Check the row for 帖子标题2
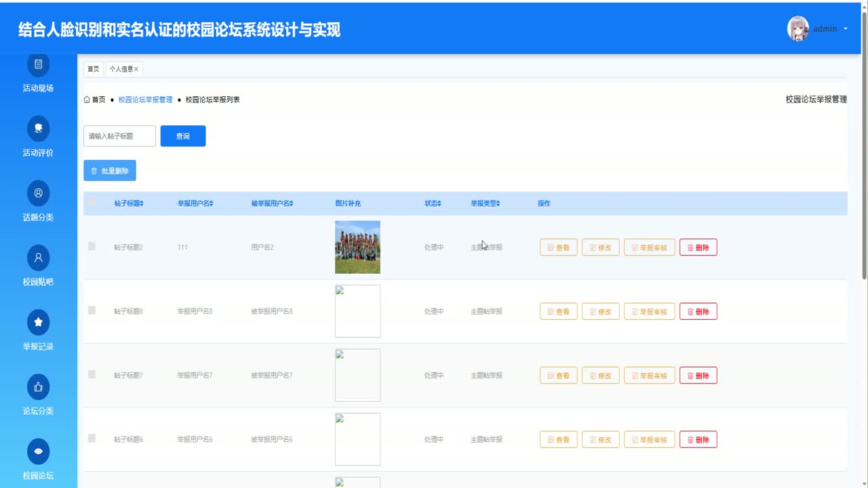 (x=92, y=246)
